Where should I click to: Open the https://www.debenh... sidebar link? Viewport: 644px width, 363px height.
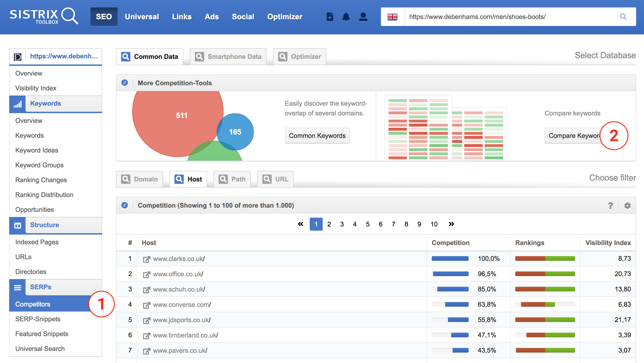click(x=64, y=56)
